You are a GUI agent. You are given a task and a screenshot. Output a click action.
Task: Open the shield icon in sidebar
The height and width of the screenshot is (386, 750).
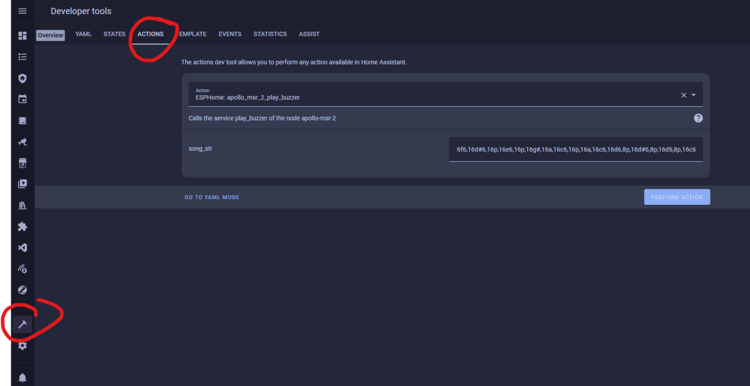pyautogui.click(x=22, y=78)
